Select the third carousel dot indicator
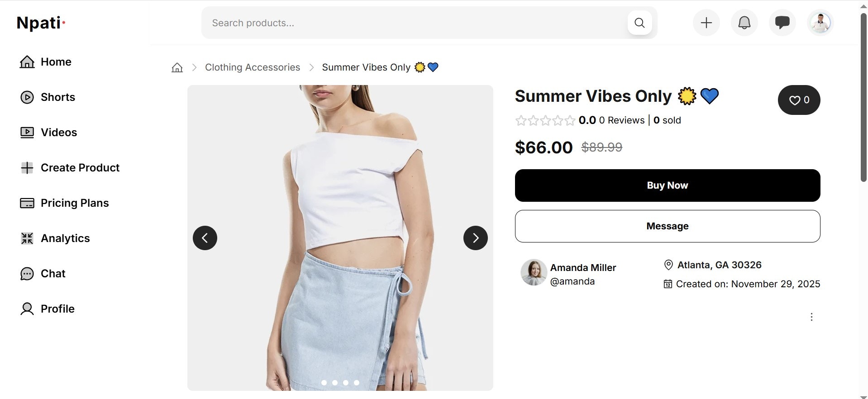The image size is (868, 399). point(346,382)
